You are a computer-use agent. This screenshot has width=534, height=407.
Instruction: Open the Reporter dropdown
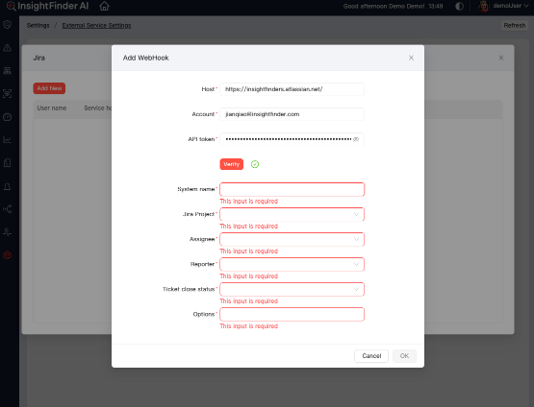292,264
